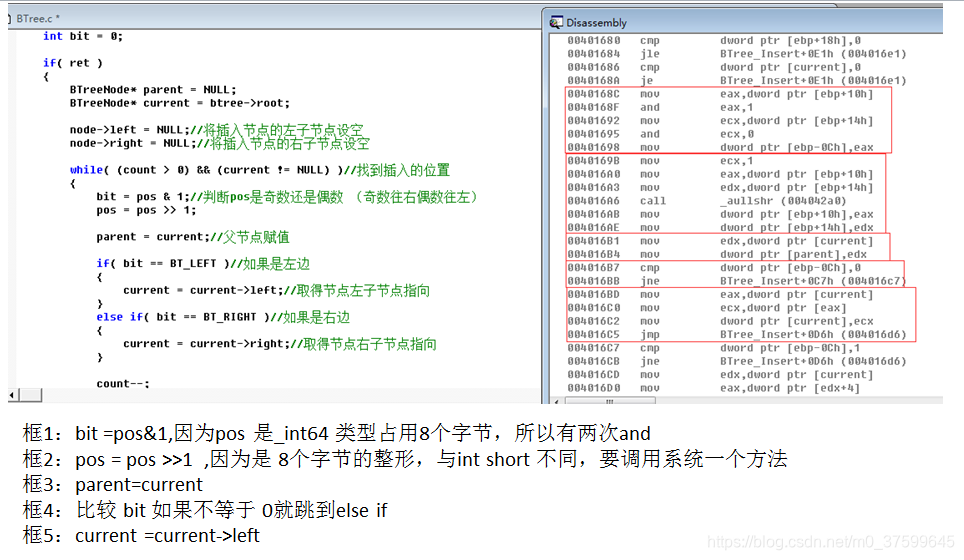Viewport: 964px width, 560px height.
Task: Click the mov eax instruction at 004016A0
Action: coord(720,175)
